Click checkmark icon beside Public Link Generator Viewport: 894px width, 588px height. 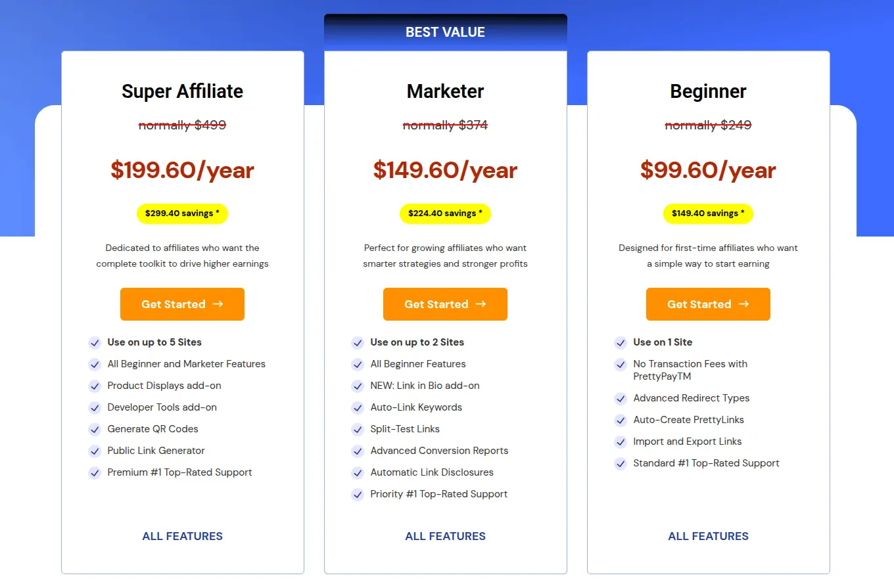(95, 451)
